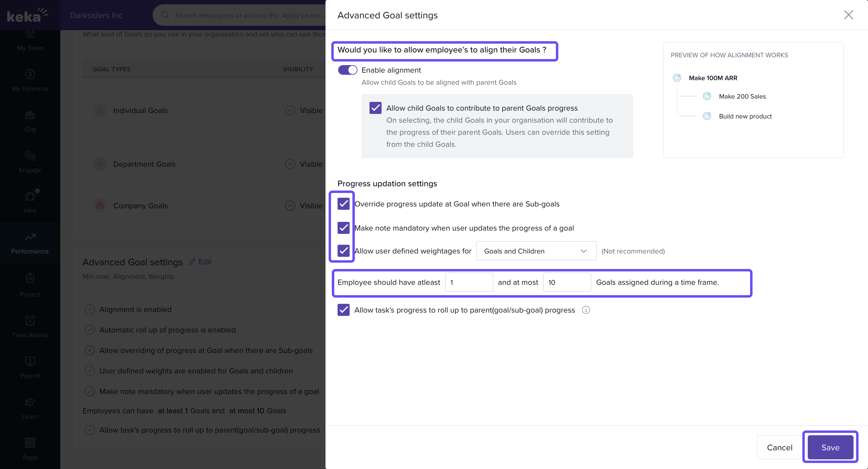Click the at most goals input field
Image resolution: width=868 pixels, height=469 pixels.
(567, 282)
